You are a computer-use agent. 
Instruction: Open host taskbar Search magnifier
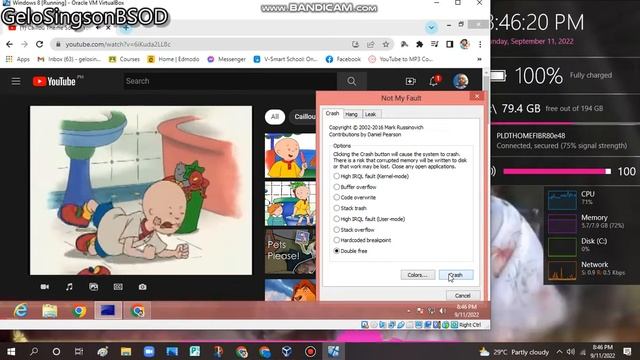34,351
